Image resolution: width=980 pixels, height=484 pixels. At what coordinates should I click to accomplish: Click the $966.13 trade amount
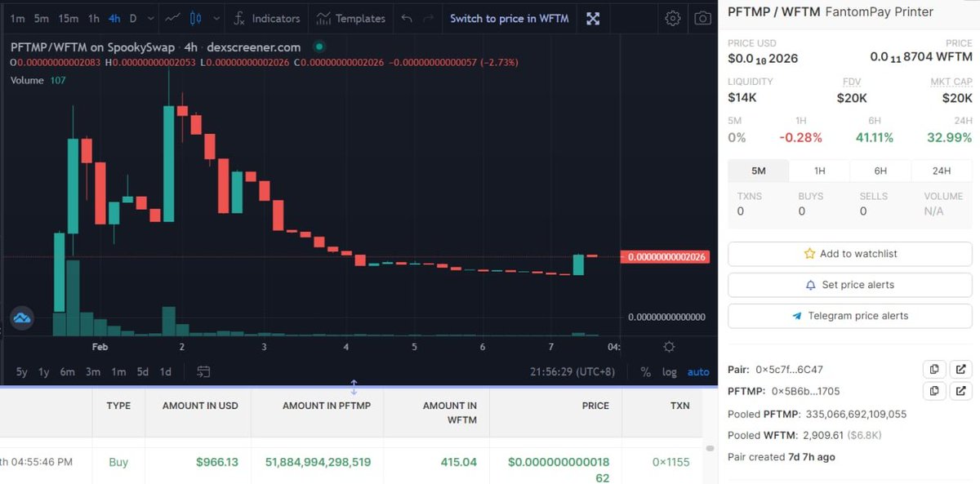pyautogui.click(x=217, y=462)
